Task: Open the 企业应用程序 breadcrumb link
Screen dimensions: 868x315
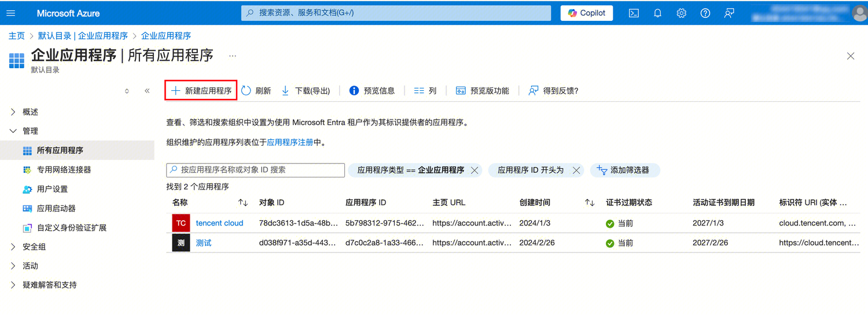Action: [x=166, y=36]
